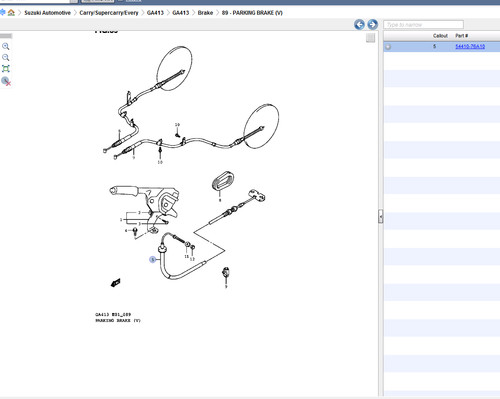Click the zoom in magnifier icon

[x=6, y=46]
